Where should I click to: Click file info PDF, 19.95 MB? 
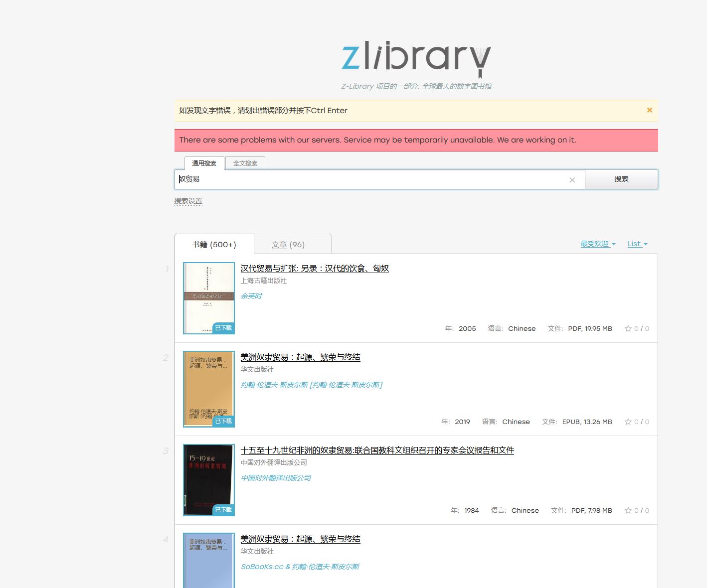(590, 328)
